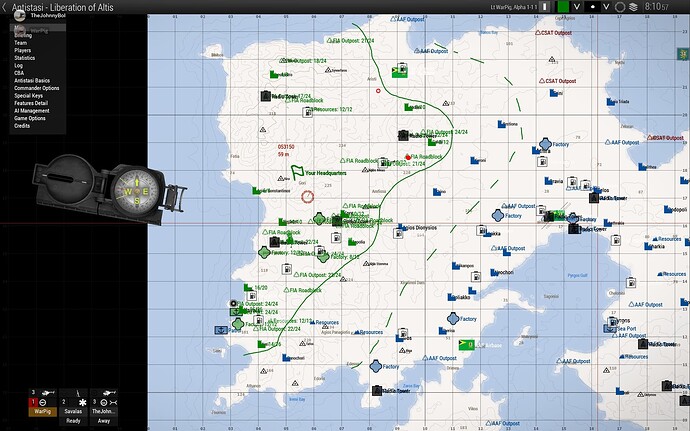Open the Game Options entry
The image size is (690, 431).
(x=30, y=118)
